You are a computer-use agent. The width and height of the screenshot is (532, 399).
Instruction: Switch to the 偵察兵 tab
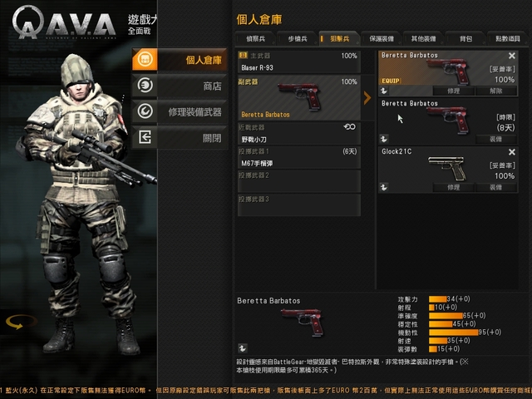coord(255,39)
